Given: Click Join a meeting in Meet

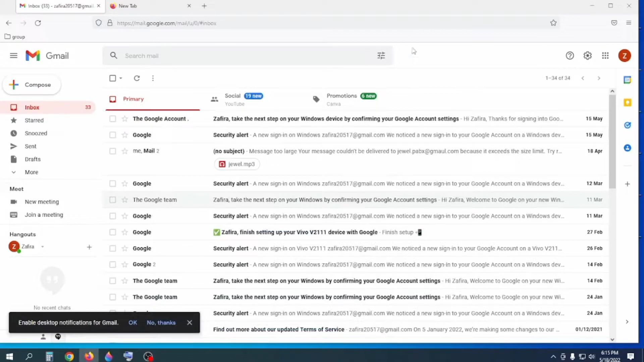Looking at the screenshot, I should pos(44,215).
